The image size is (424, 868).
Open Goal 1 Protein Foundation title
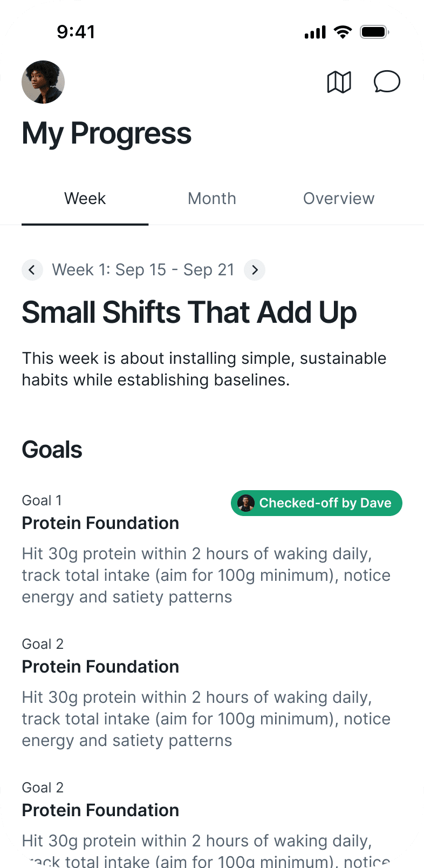coord(100,523)
